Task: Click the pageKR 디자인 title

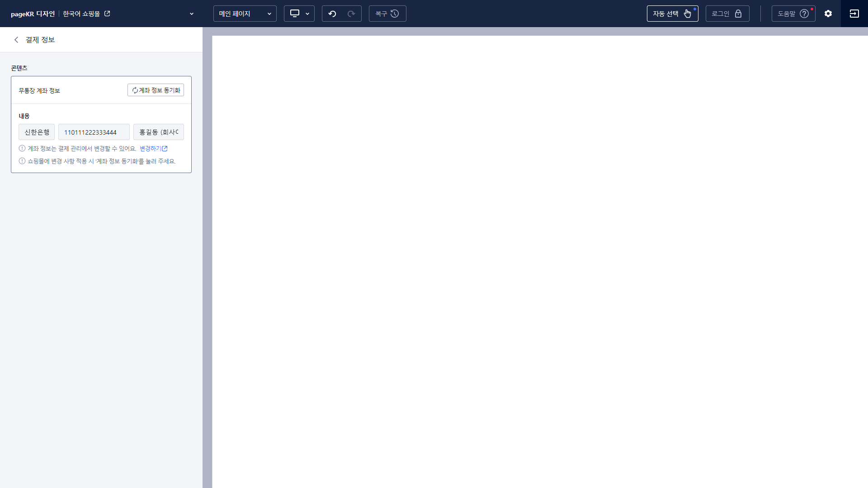Action: coord(33,14)
